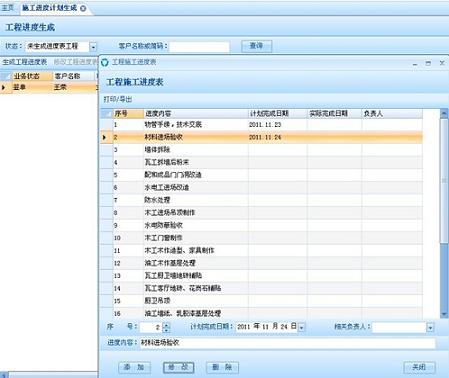This screenshot has height=378, width=449.
Task: Click the 业务状态 column header
Action: click(x=33, y=76)
